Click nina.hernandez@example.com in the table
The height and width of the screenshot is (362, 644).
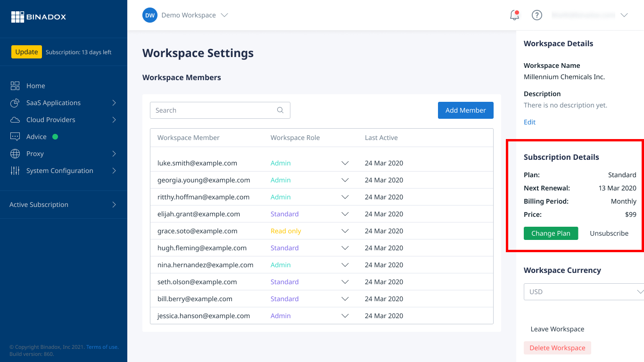(x=206, y=265)
